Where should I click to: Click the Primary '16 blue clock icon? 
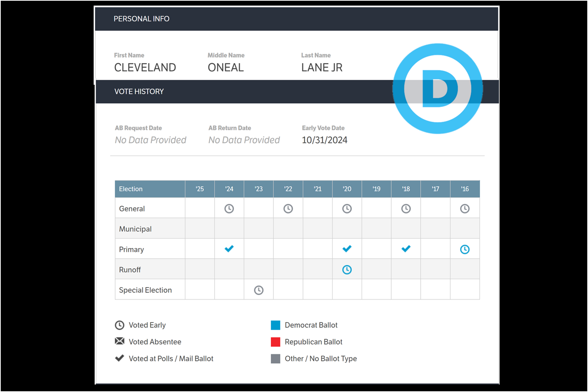tap(465, 249)
